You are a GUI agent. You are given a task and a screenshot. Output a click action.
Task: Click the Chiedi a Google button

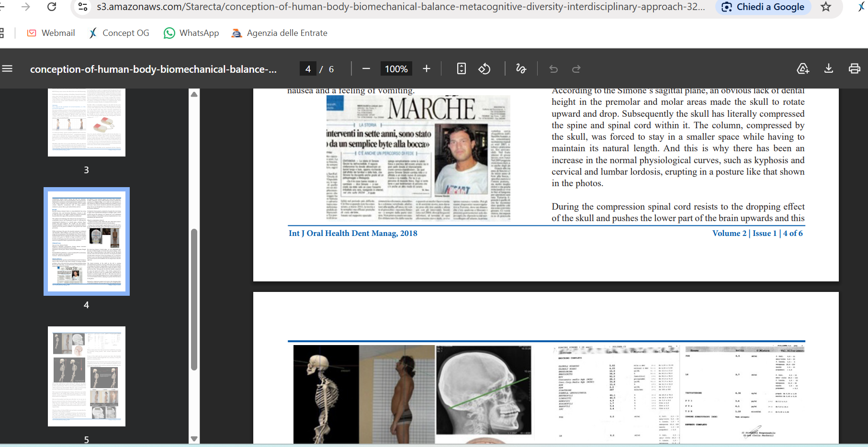[763, 7]
